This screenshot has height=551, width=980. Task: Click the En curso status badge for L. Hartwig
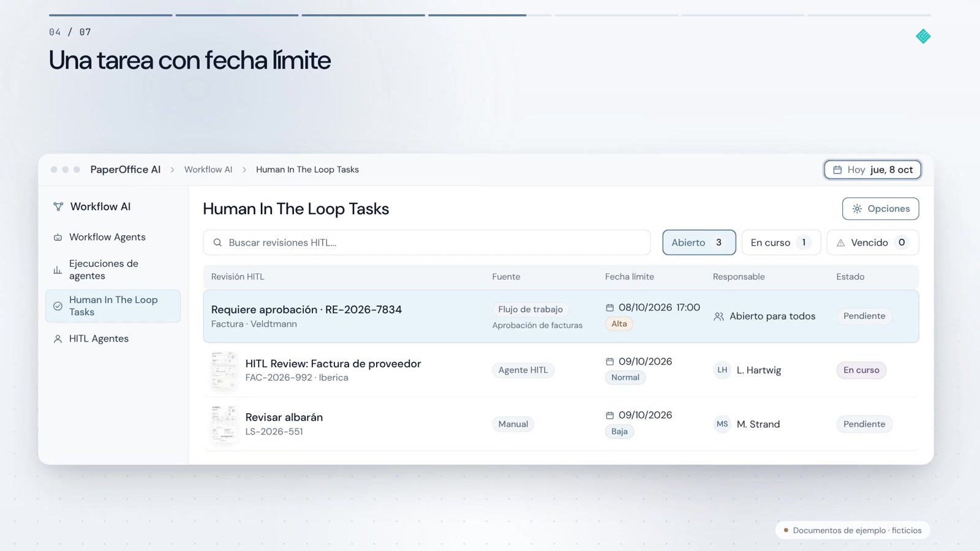[x=861, y=370]
